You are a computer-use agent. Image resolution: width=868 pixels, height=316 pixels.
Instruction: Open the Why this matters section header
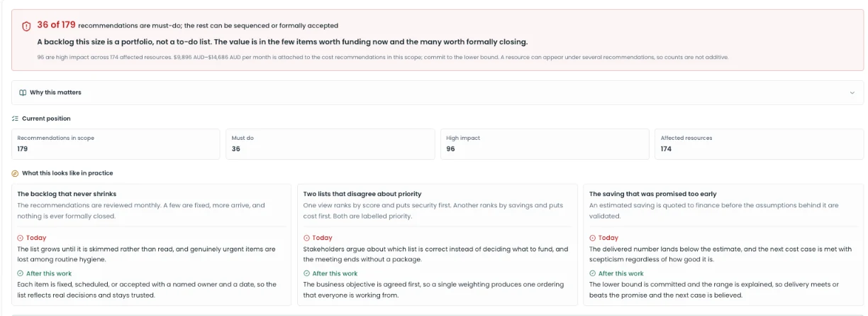[x=438, y=92]
